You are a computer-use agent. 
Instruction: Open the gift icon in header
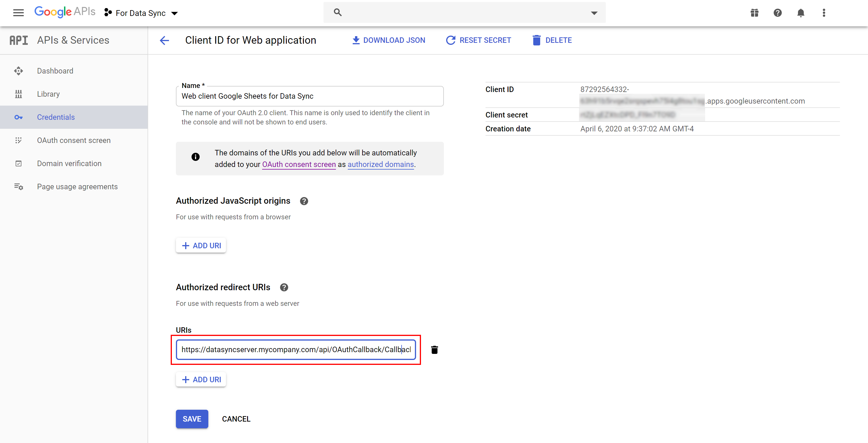(755, 13)
